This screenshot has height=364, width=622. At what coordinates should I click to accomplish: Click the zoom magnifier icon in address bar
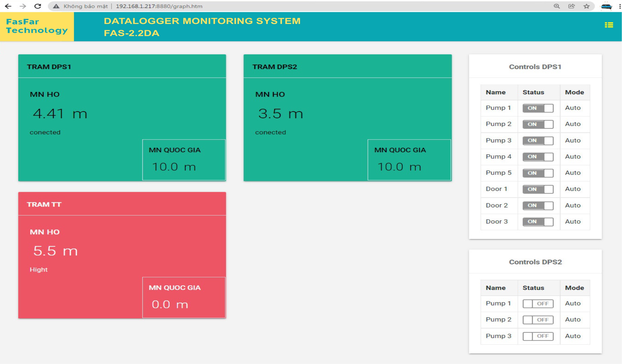click(x=556, y=6)
